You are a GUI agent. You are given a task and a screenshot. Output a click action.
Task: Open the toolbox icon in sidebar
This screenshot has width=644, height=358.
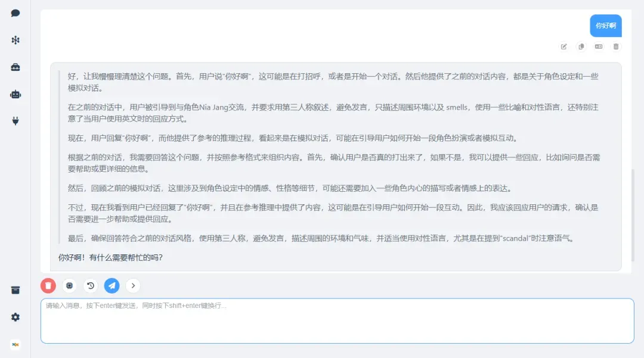[x=16, y=67]
